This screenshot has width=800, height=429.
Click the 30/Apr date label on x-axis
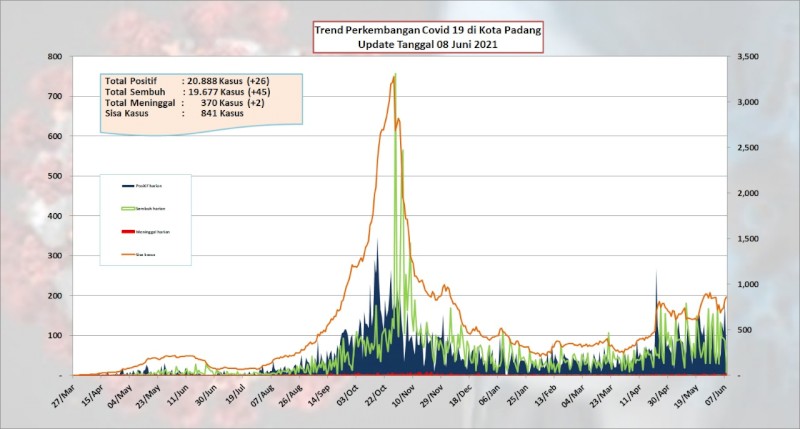[x=659, y=396]
